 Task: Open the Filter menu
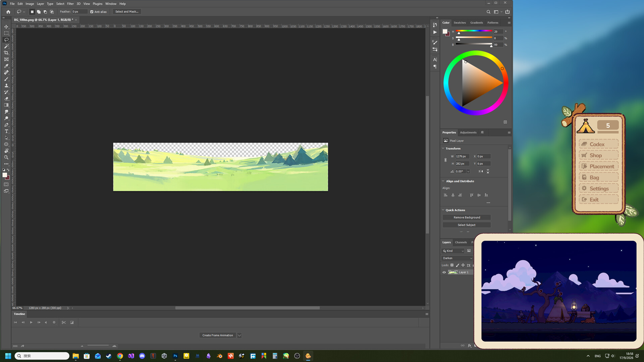click(x=70, y=4)
